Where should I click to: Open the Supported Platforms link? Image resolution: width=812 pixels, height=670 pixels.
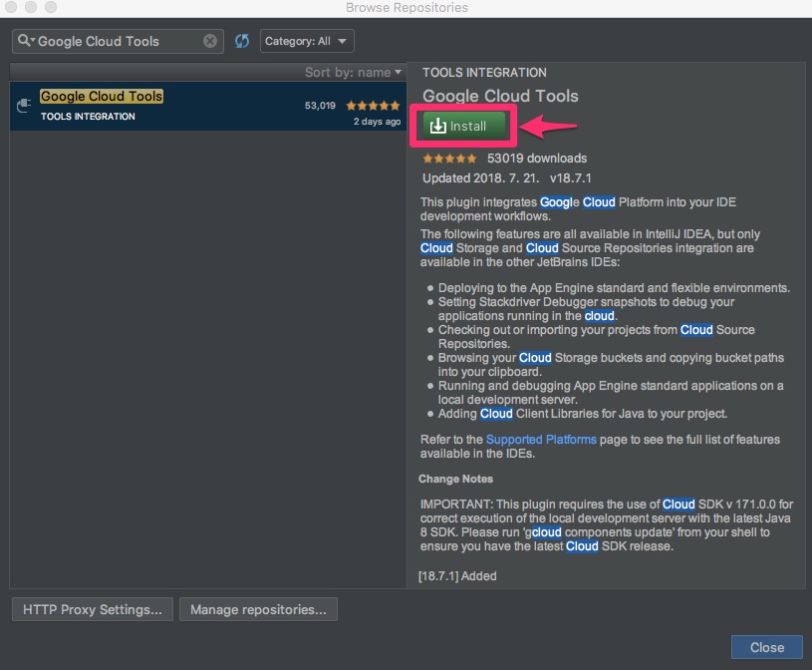coord(541,440)
